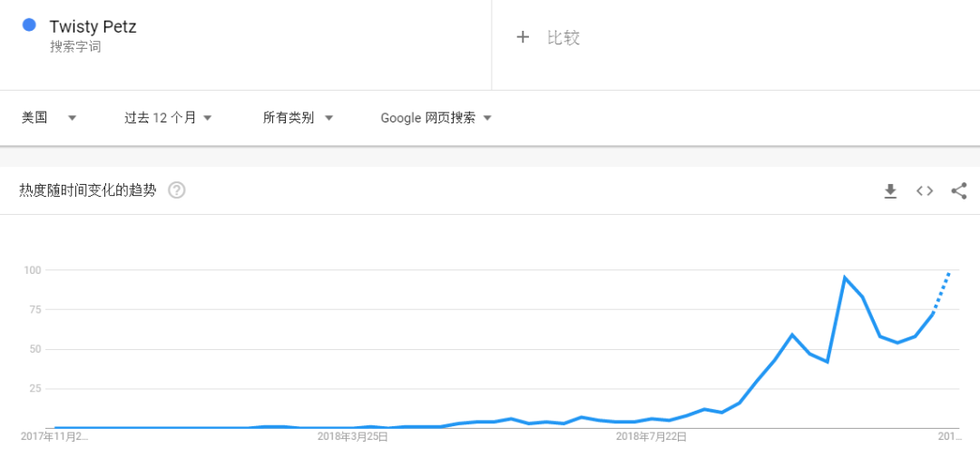Click the 热度随时间变化的趋势 section heading

point(88,190)
